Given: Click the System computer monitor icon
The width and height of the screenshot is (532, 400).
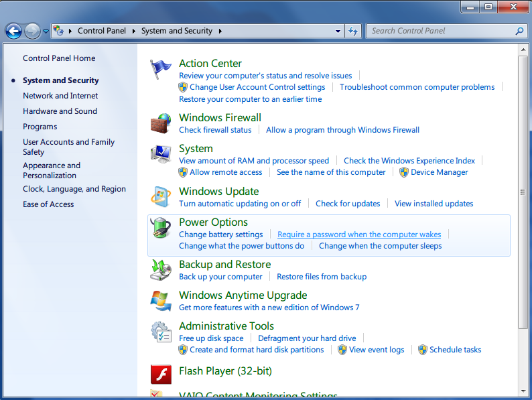Looking at the screenshot, I should pyautogui.click(x=161, y=154).
